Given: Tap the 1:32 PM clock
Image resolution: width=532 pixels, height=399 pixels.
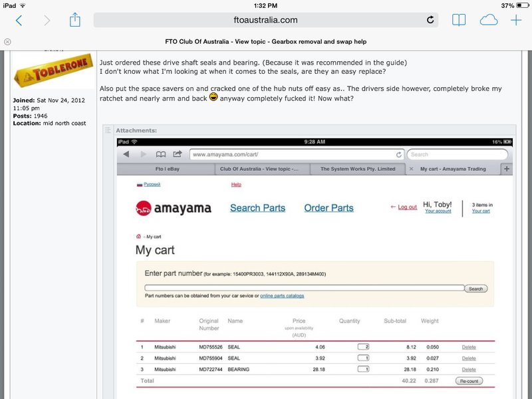Looking at the screenshot, I should point(265,5).
